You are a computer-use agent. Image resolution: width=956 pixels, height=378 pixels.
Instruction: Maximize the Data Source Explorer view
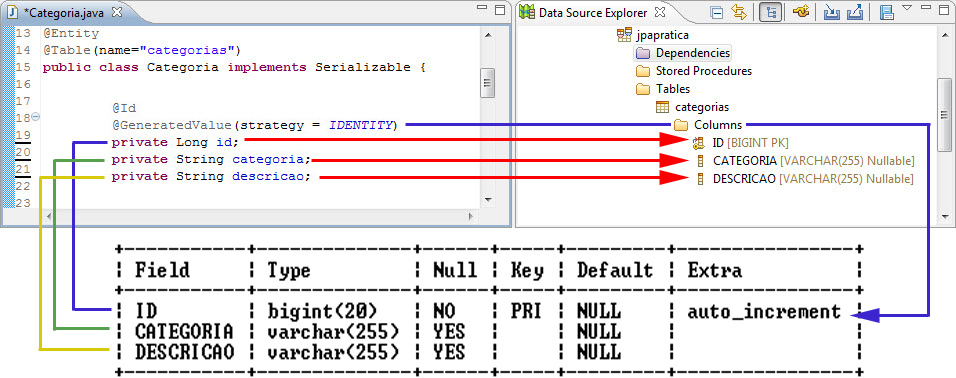point(943,10)
